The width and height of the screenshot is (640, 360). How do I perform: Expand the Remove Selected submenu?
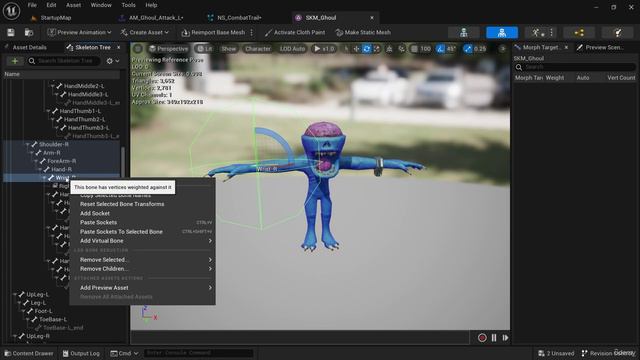(x=142, y=260)
